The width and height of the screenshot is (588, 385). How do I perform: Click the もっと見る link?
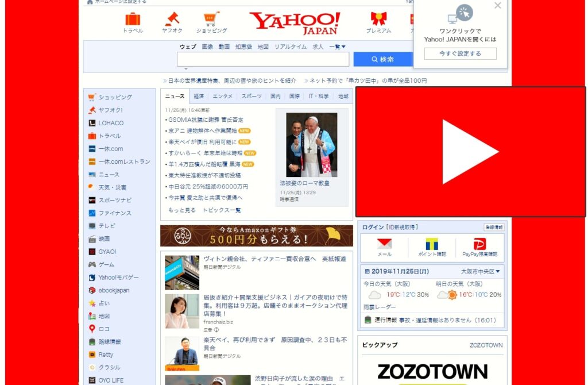pyautogui.click(x=182, y=210)
